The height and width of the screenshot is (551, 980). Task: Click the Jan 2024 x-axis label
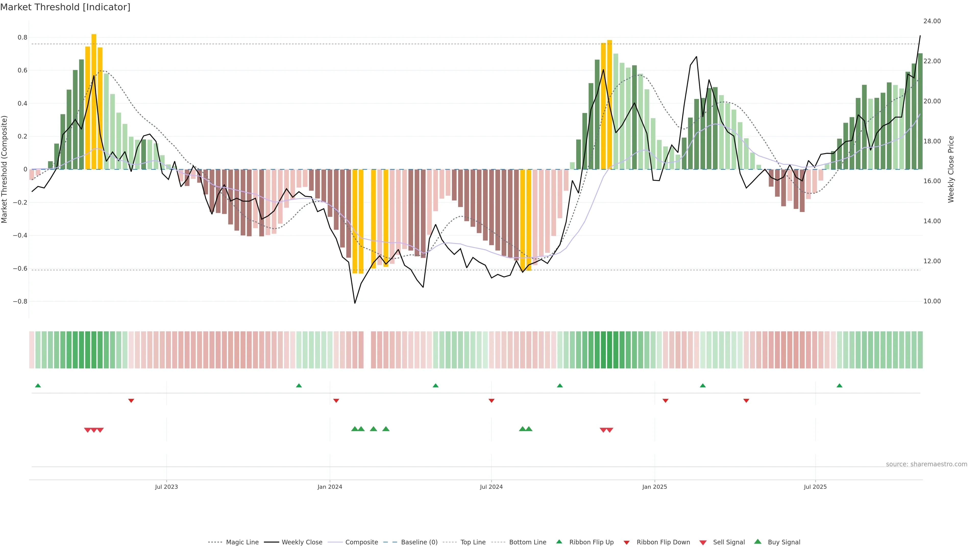point(329,487)
